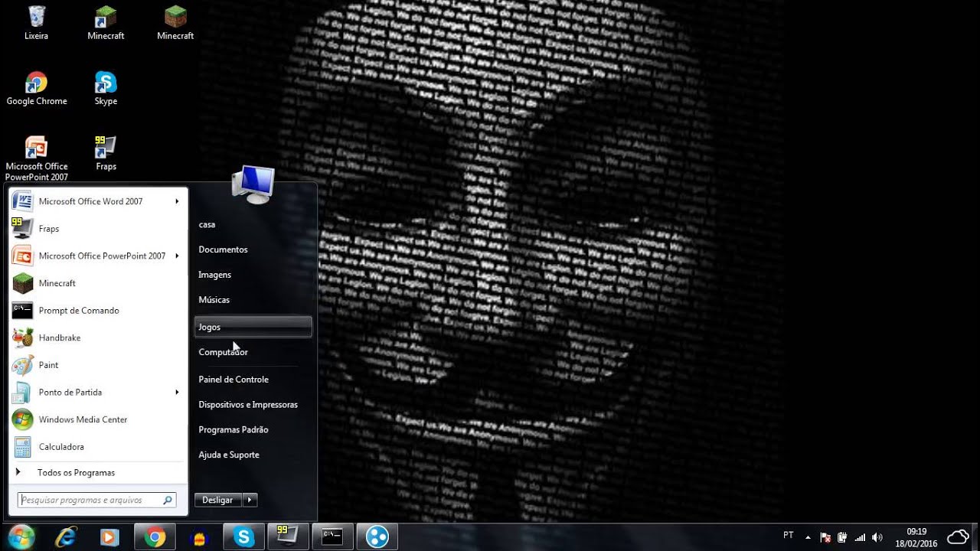Click the Prompt de Comando icon in Start menu
Image resolution: width=980 pixels, height=551 pixels.
point(22,310)
